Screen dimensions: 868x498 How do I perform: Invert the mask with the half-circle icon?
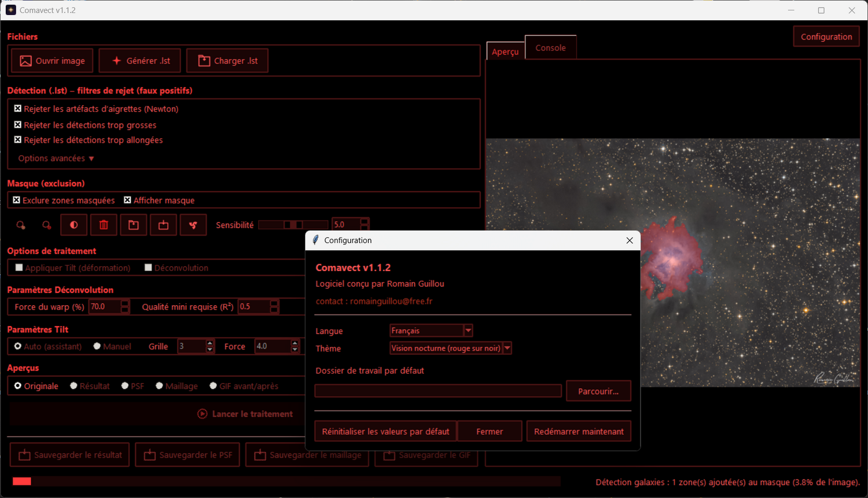(74, 225)
